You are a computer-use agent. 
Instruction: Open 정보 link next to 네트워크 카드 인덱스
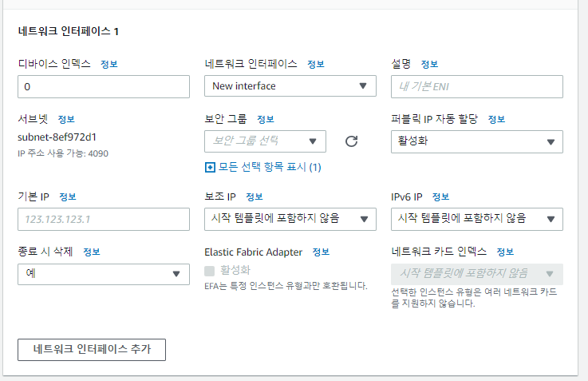505,252
